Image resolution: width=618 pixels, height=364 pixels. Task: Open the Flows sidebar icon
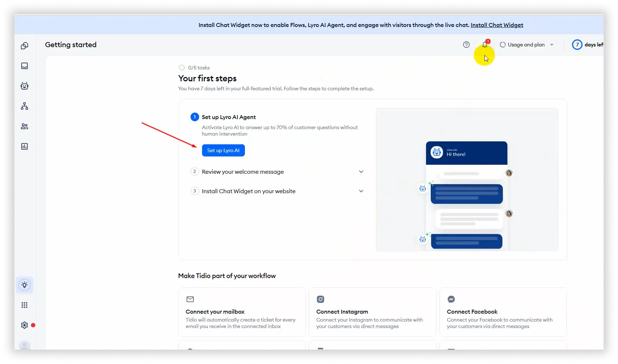point(24,106)
